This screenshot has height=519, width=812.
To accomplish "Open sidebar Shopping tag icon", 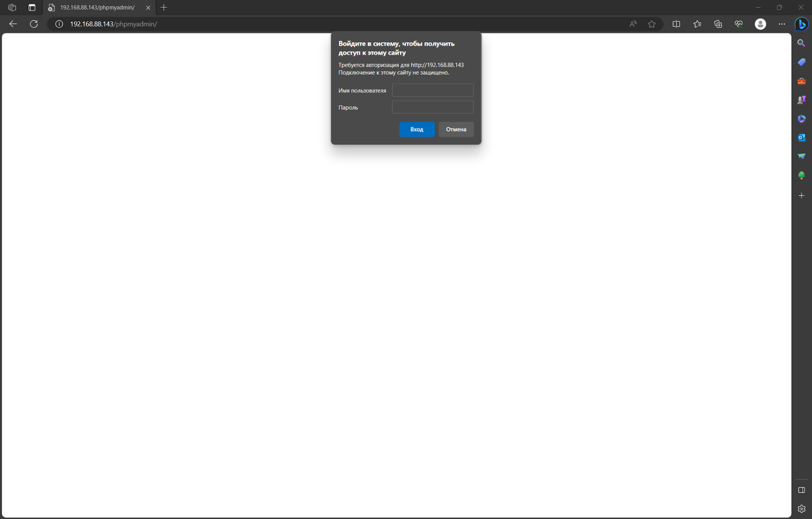I will 801,62.
